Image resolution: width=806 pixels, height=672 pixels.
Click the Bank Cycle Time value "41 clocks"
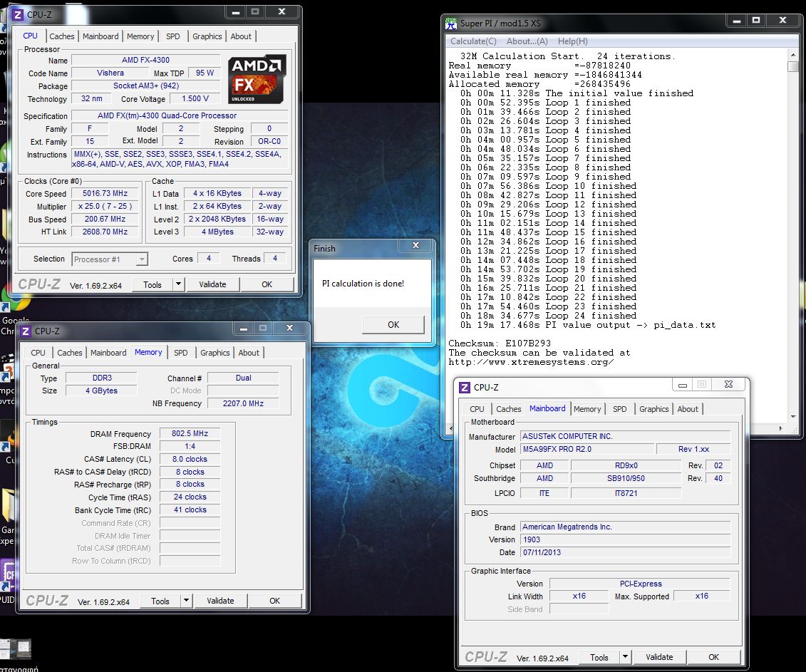click(190, 510)
